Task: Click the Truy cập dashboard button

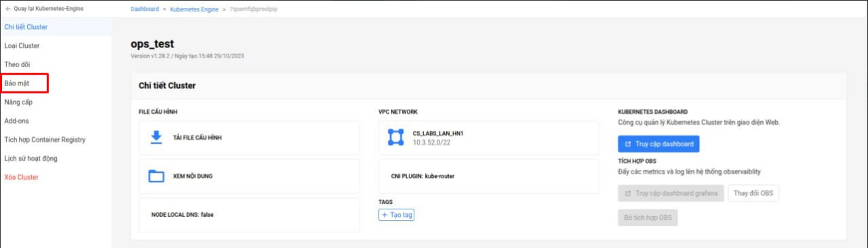Action: coord(658,144)
